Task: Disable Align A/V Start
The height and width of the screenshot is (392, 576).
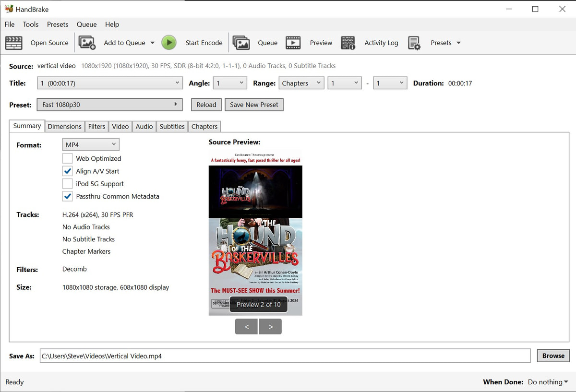Action: coord(67,171)
